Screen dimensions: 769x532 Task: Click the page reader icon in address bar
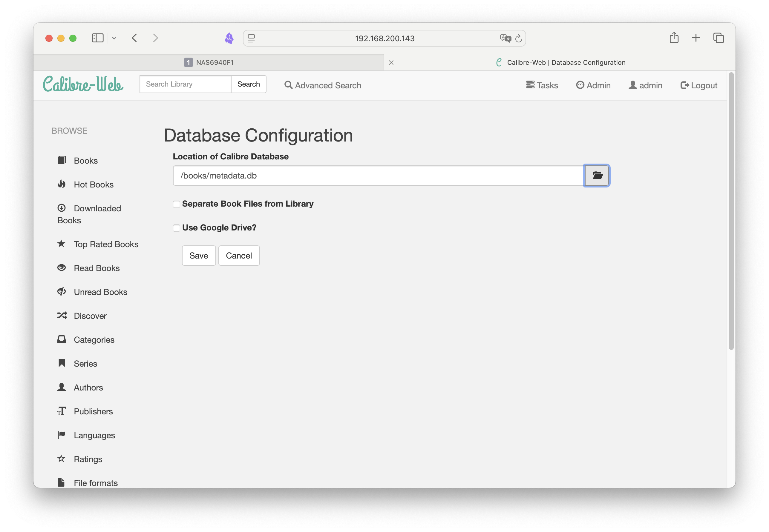tap(252, 38)
